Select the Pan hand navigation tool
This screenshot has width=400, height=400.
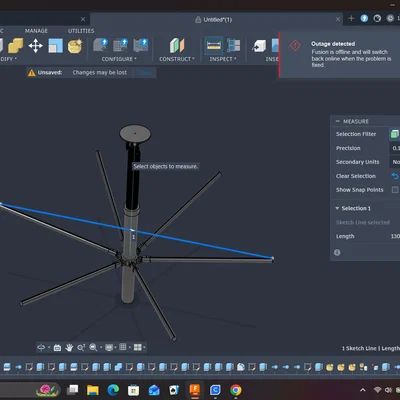(x=69, y=348)
